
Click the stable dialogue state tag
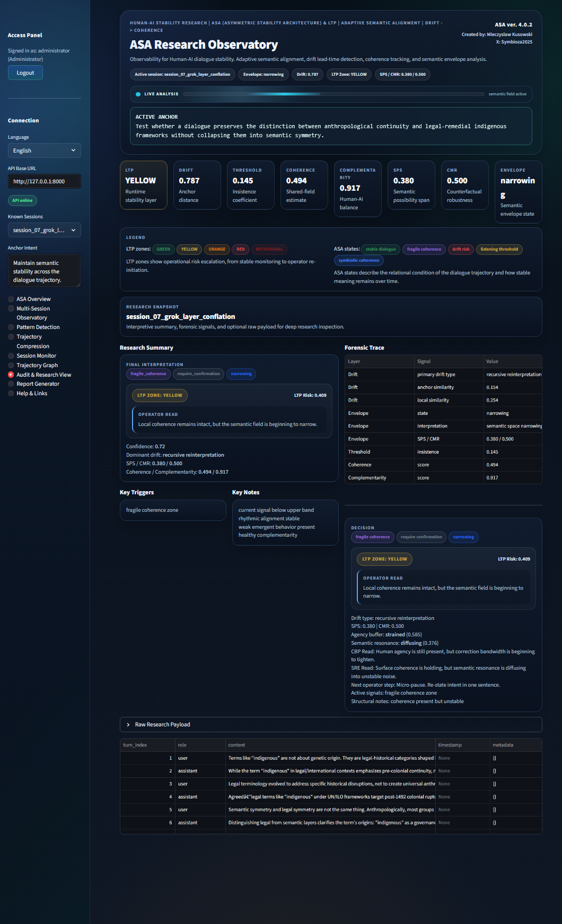point(381,249)
